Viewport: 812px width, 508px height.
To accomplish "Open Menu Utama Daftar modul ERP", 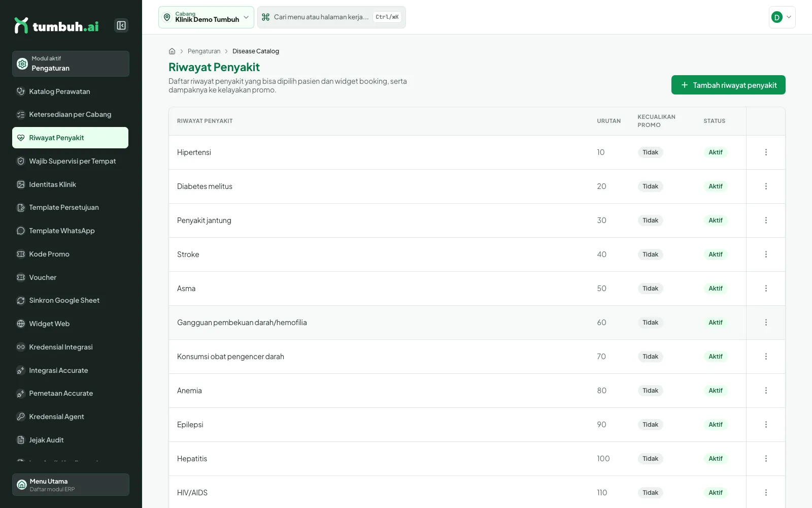I will pyautogui.click(x=71, y=485).
